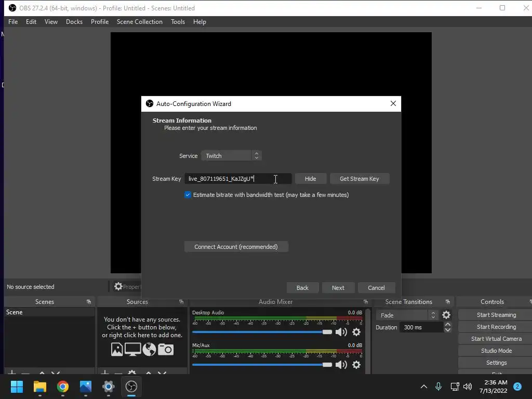Image resolution: width=532 pixels, height=399 pixels.
Task: Add an image source icon in Sources panel
Action: coord(117,350)
